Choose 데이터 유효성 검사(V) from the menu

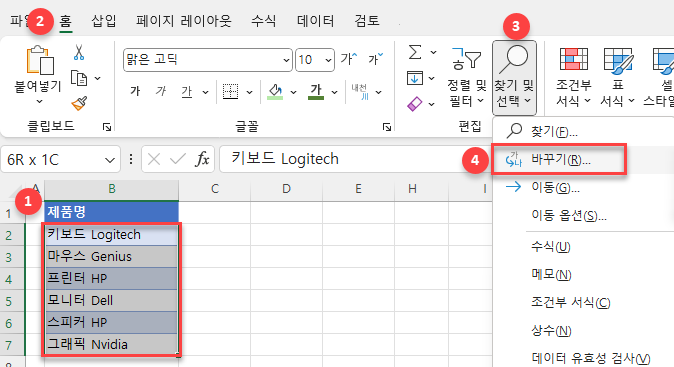pyautogui.click(x=583, y=358)
